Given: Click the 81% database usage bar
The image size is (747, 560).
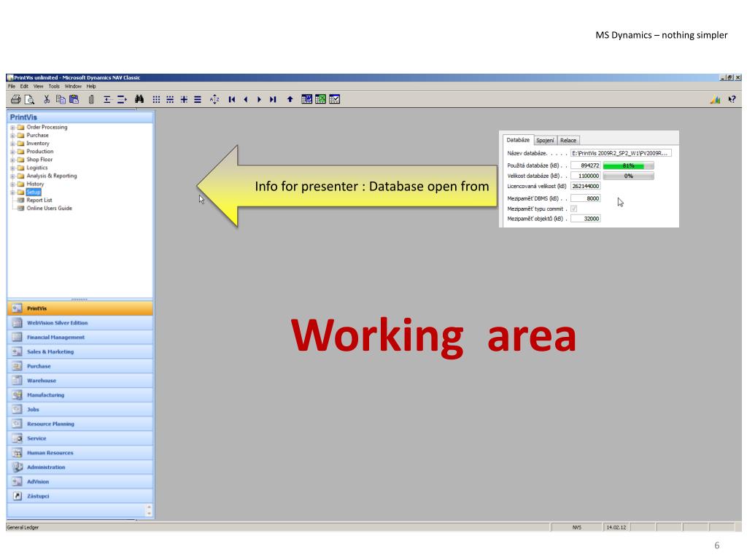Looking at the screenshot, I should 628,166.
